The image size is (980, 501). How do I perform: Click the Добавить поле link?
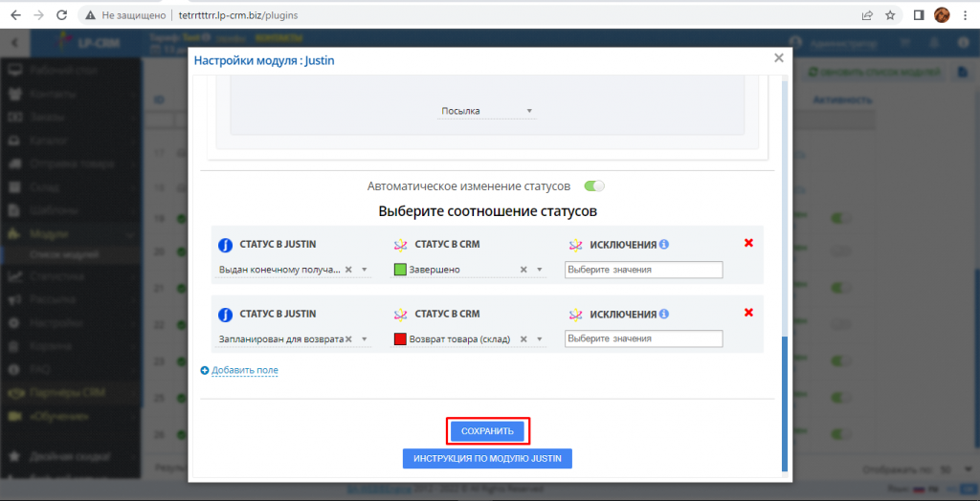click(x=245, y=370)
